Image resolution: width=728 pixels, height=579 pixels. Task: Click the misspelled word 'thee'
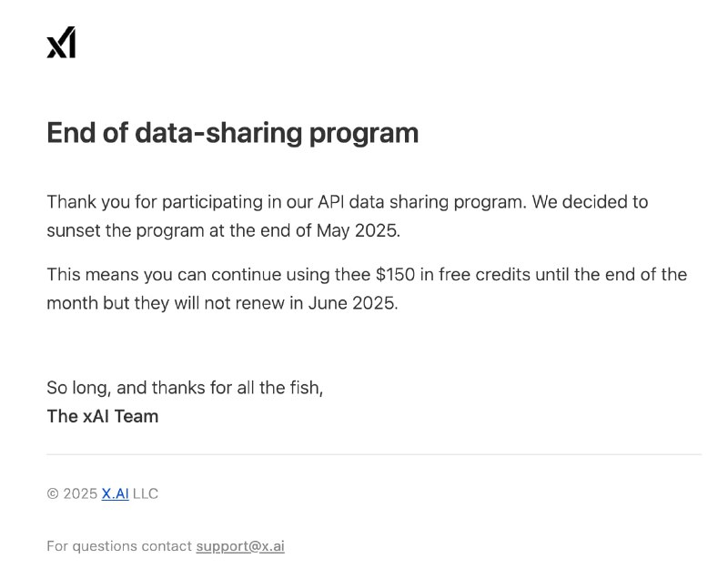coord(352,274)
